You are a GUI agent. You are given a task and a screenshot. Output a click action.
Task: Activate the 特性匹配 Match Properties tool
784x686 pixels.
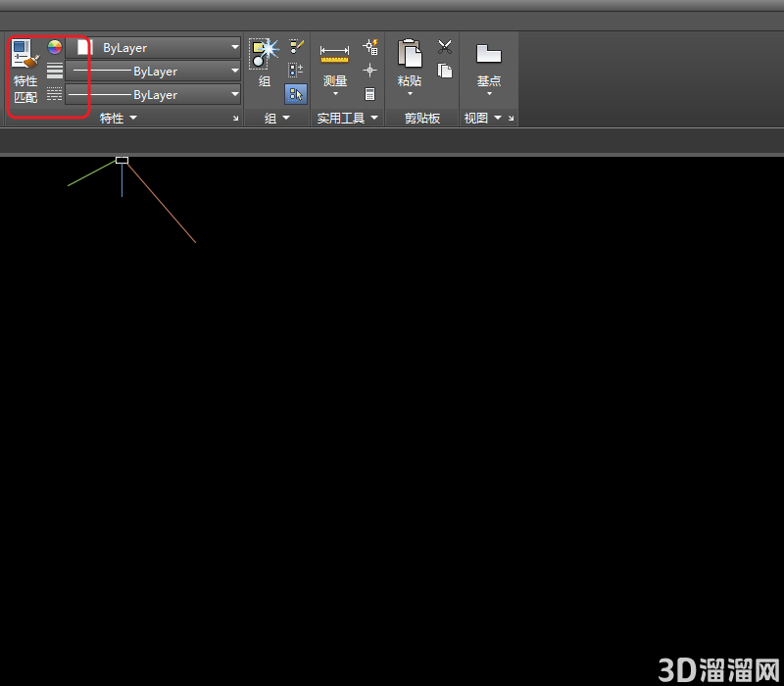click(25, 72)
